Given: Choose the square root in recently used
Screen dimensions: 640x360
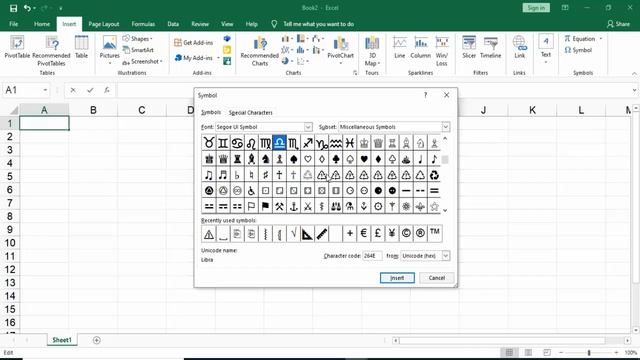Looking at the screenshot, I should pyautogui.click(x=293, y=233).
